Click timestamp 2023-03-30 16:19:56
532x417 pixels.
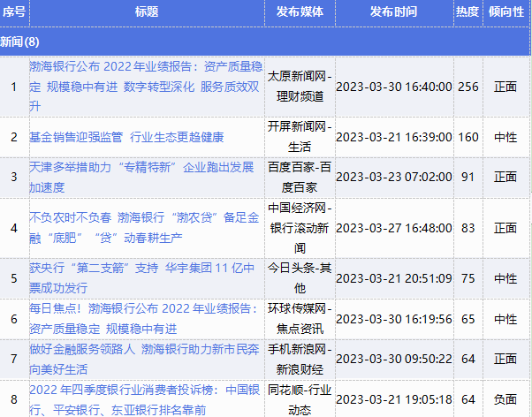394,319
